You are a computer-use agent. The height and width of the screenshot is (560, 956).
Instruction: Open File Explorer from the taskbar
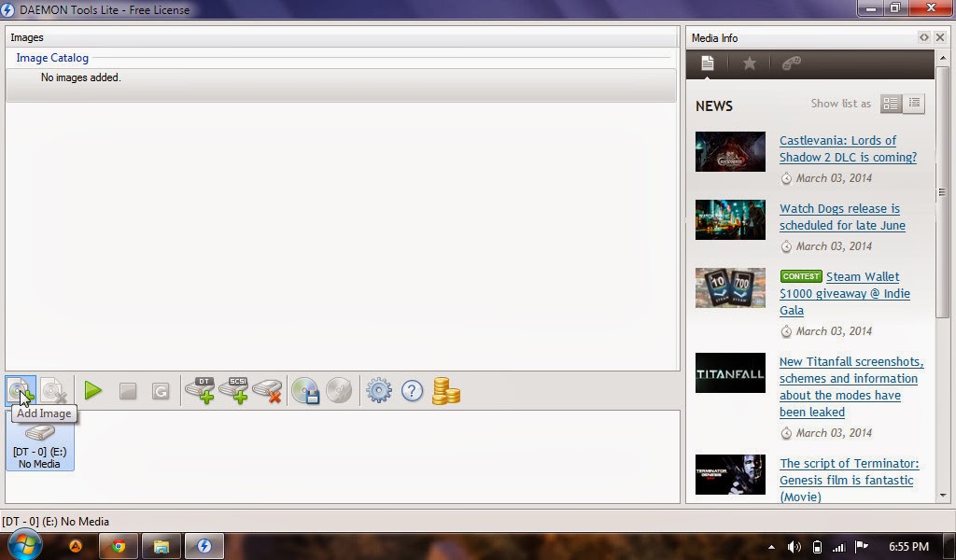point(161,546)
